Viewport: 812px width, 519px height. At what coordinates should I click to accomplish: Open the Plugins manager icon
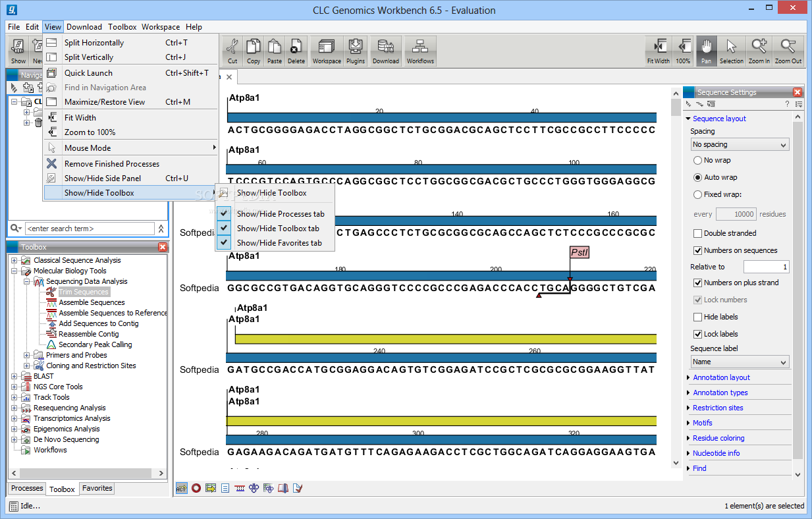(x=356, y=51)
